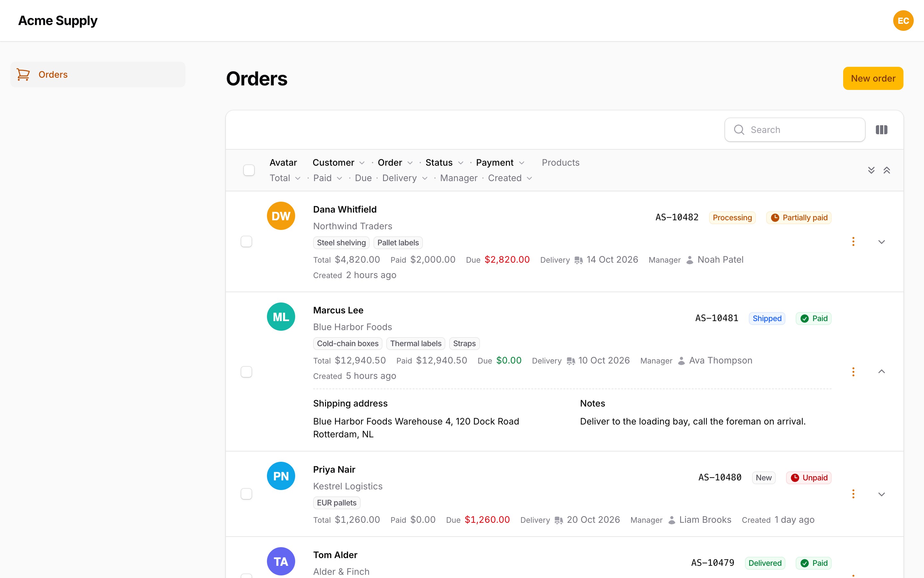The height and width of the screenshot is (578, 924).
Task: Create a New order
Action: pos(873,78)
